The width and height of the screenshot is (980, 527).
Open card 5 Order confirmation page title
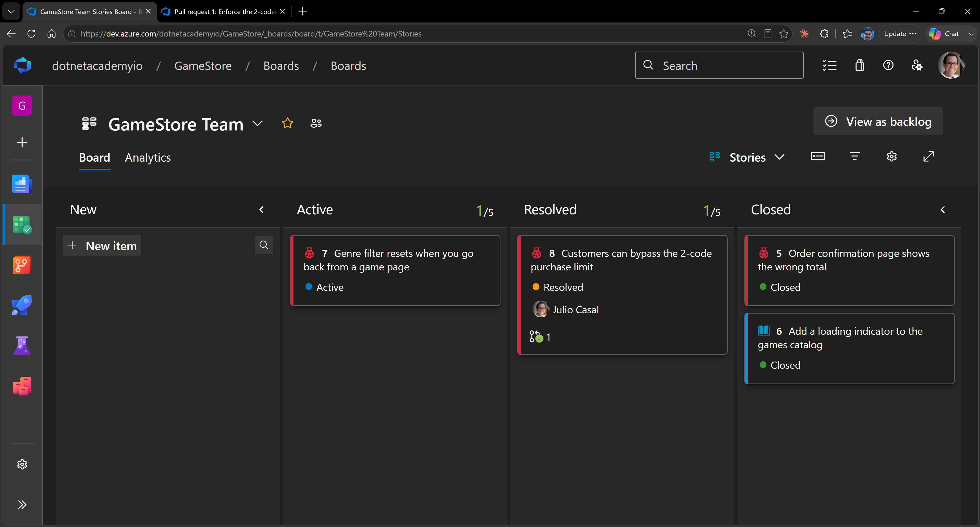click(843, 260)
